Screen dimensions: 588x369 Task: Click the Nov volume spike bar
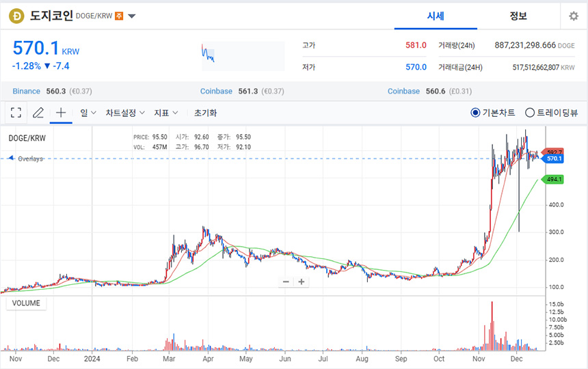click(x=492, y=326)
